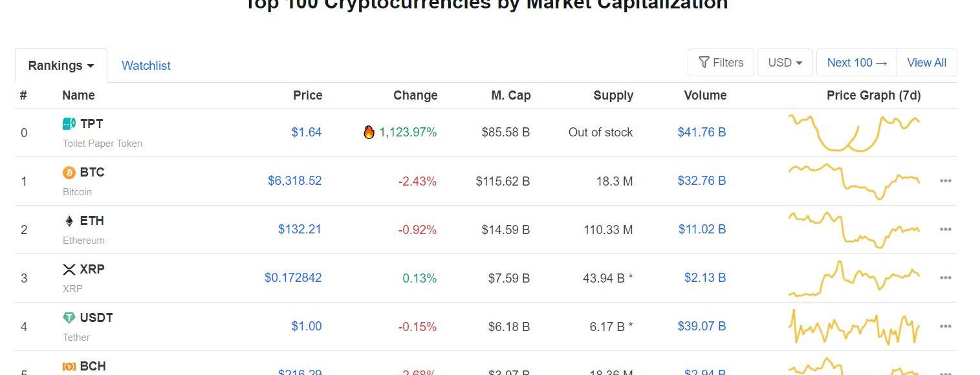Viewport: 980px width, 375px height.
Task: Click the Ethereum diamond icon
Action: click(x=69, y=221)
